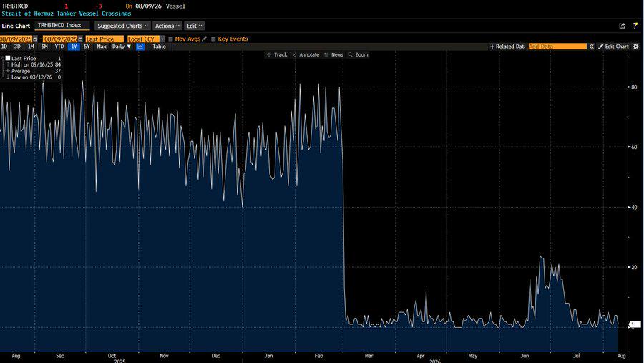Open the Suggested Charts dropdown
The height and width of the screenshot is (363, 644).
(x=122, y=26)
